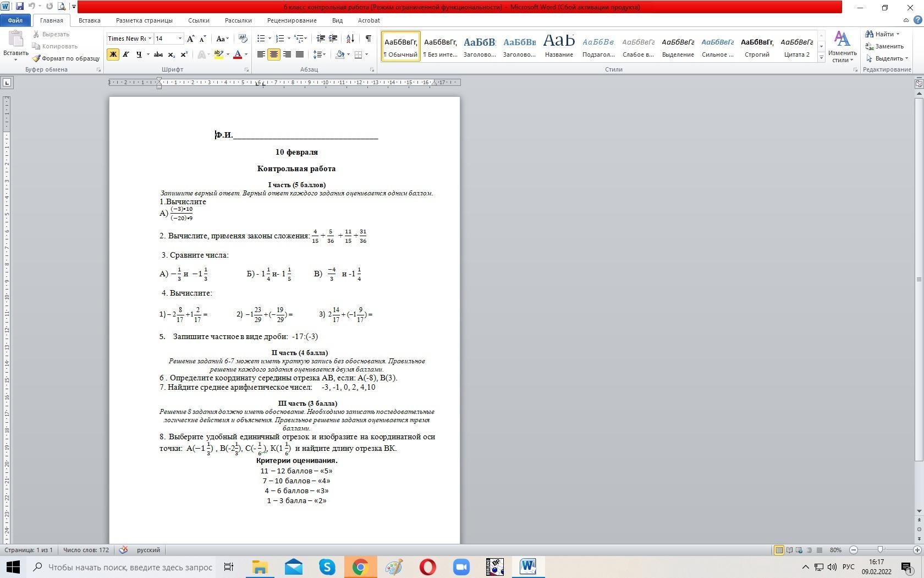Screen dimensions: 924x578
Task: Apply Subscript formatting
Action: [x=171, y=54]
